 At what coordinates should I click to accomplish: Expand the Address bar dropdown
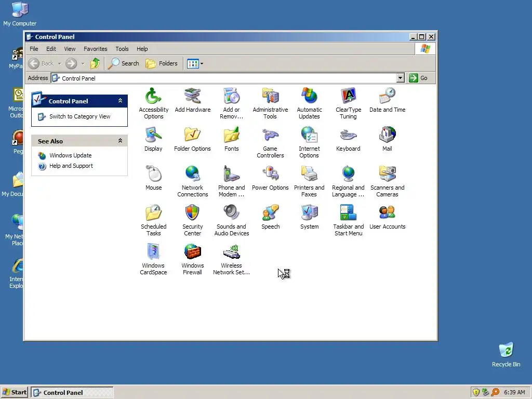pyautogui.click(x=401, y=78)
